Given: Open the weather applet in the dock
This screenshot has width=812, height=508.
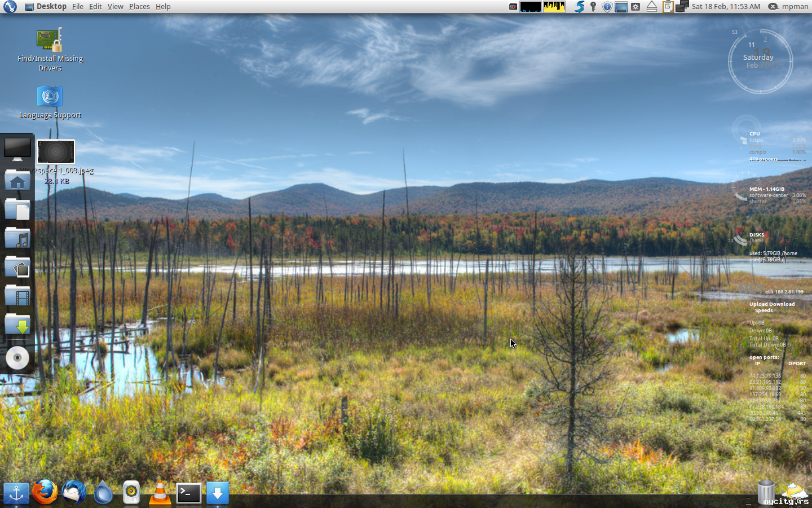Looking at the screenshot, I should click(x=795, y=492).
